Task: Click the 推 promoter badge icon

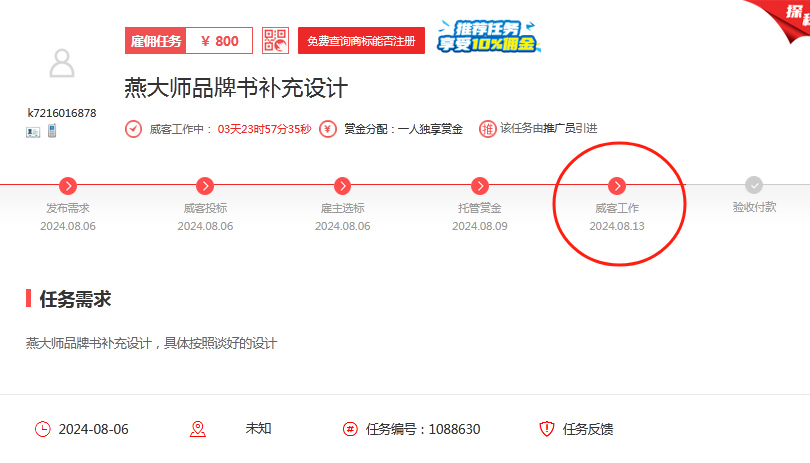Action: (x=488, y=129)
